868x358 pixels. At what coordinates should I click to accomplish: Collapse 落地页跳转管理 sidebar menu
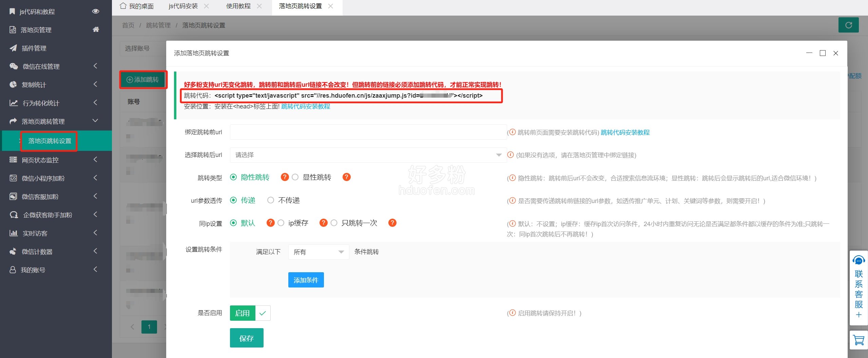(95, 121)
